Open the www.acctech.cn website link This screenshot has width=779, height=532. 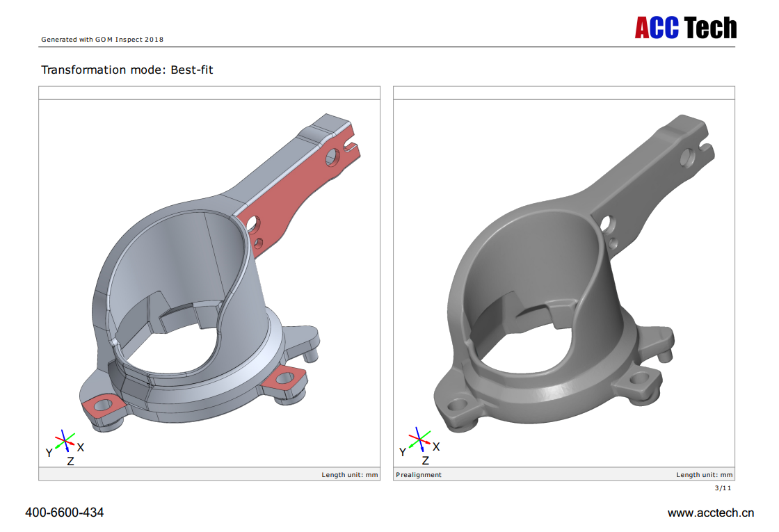pos(710,513)
